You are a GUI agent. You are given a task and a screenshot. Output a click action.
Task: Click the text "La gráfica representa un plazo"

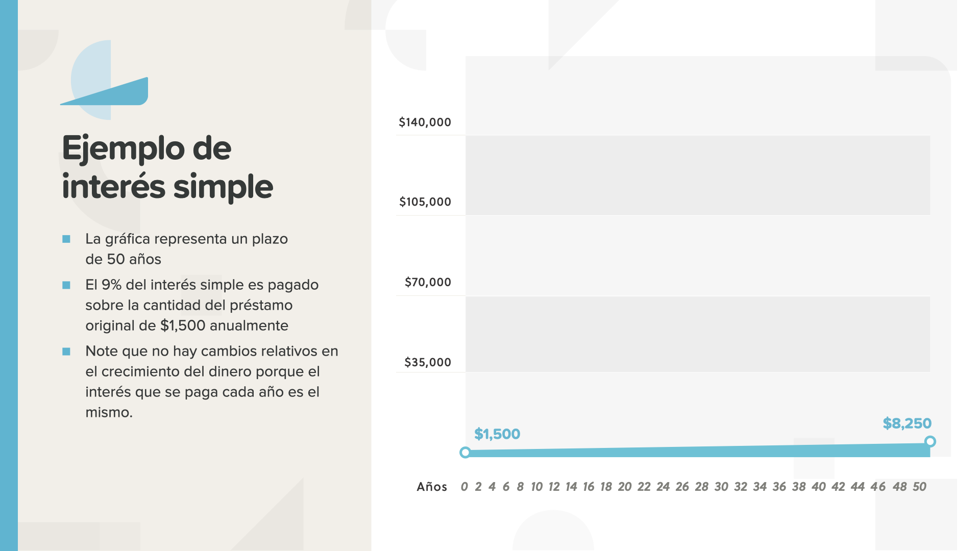pyautogui.click(x=186, y=239)
